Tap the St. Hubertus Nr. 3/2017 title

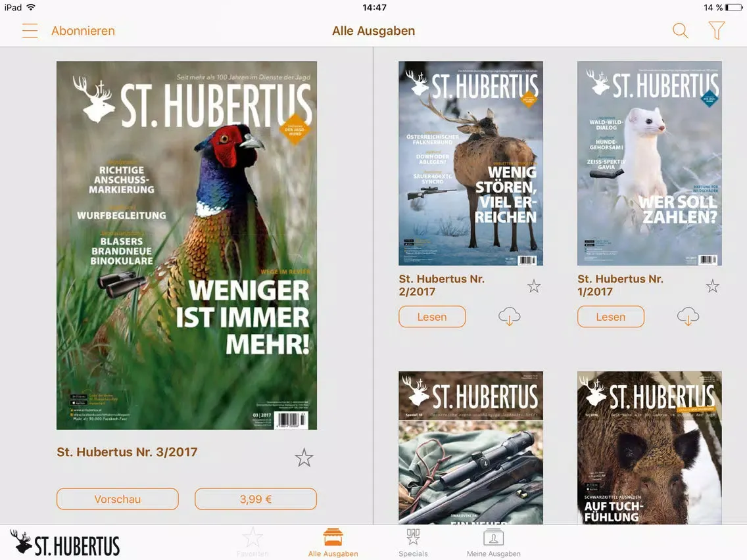tap(127, 452)
